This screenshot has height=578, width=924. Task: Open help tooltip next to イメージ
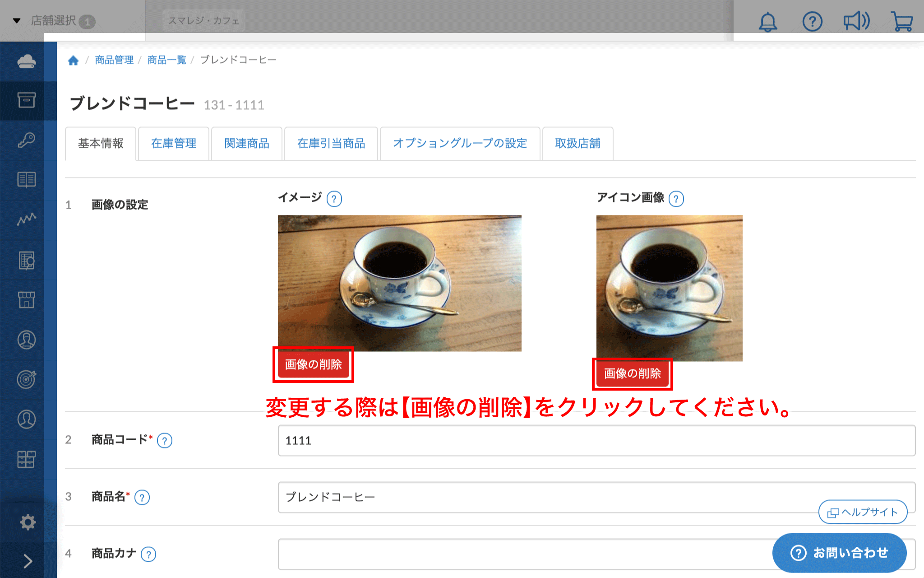pos(334,199)
